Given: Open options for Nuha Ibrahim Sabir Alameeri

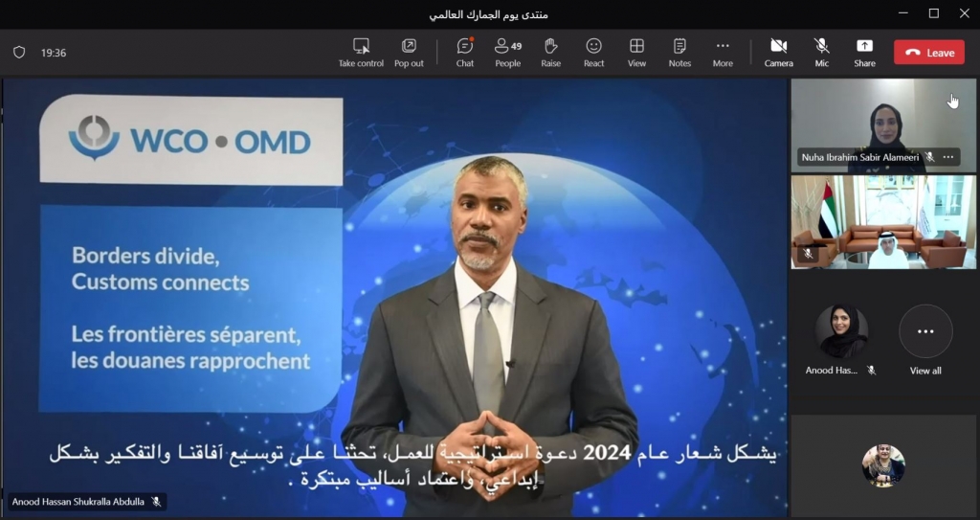Looking at the screenshot, I should pos(948,156).
